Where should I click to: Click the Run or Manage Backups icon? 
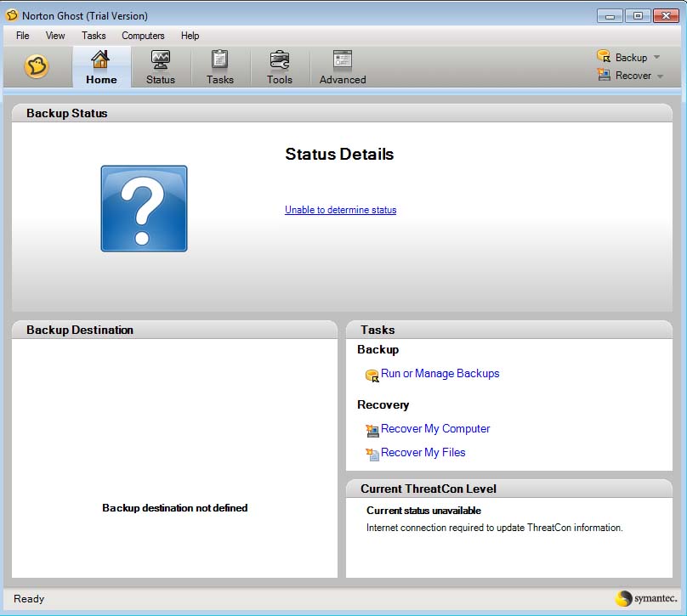pos(372,376)
